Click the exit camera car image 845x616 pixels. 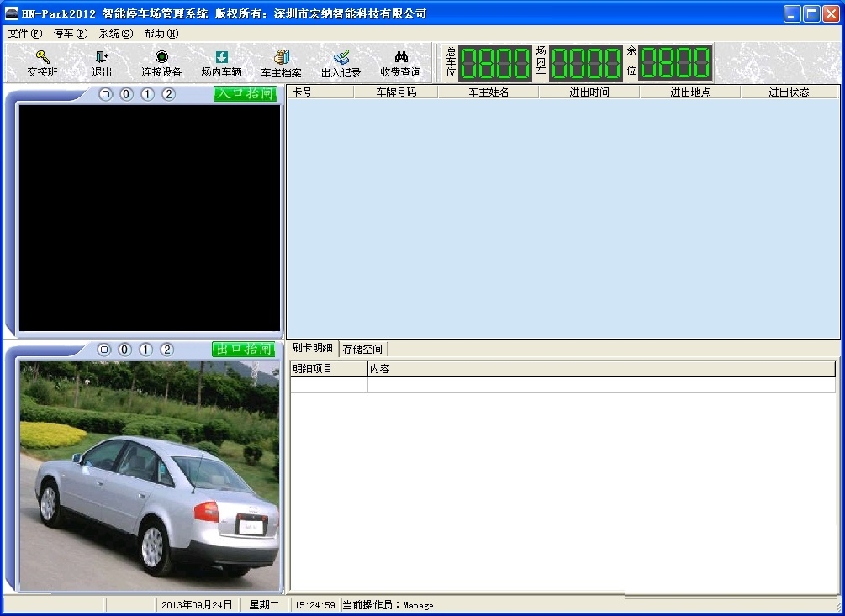point(149,475)
